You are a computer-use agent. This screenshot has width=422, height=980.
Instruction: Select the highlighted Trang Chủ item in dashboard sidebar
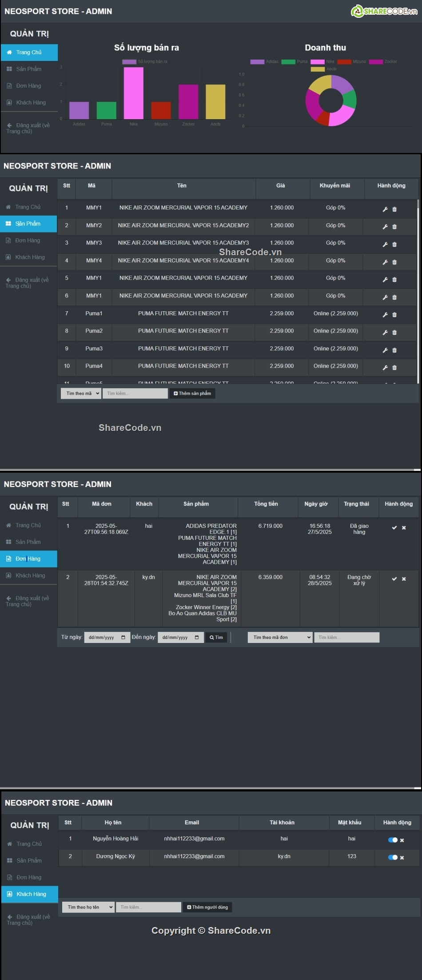click(29, 52)
